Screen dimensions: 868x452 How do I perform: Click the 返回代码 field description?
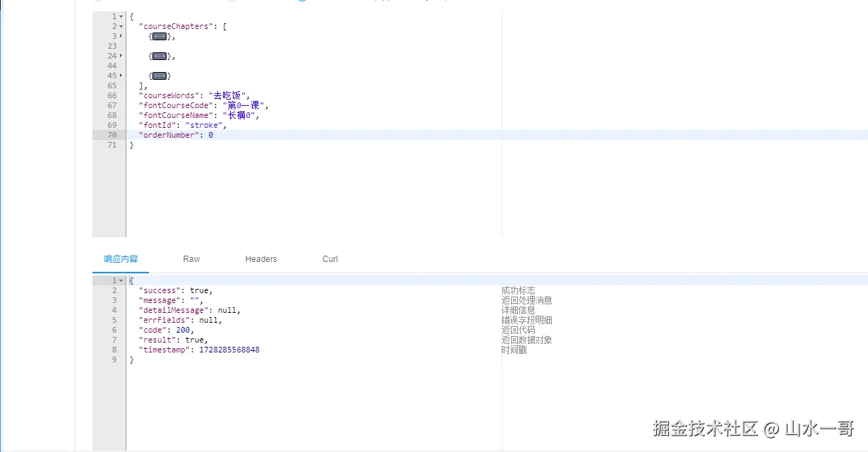518,330
